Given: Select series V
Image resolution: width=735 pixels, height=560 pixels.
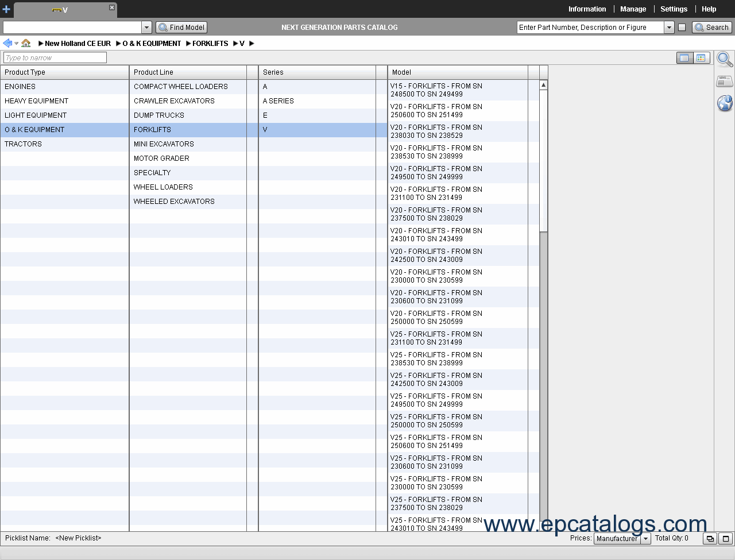Looking at the screenshot, I should click(x=318, y=130).
